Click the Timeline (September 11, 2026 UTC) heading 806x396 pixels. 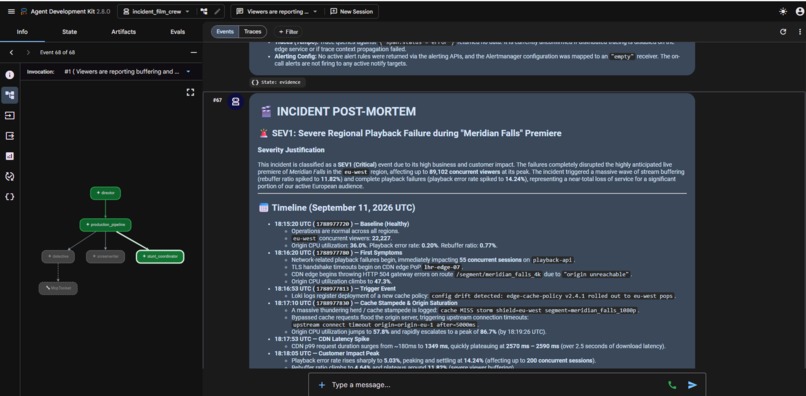(343, 208)
